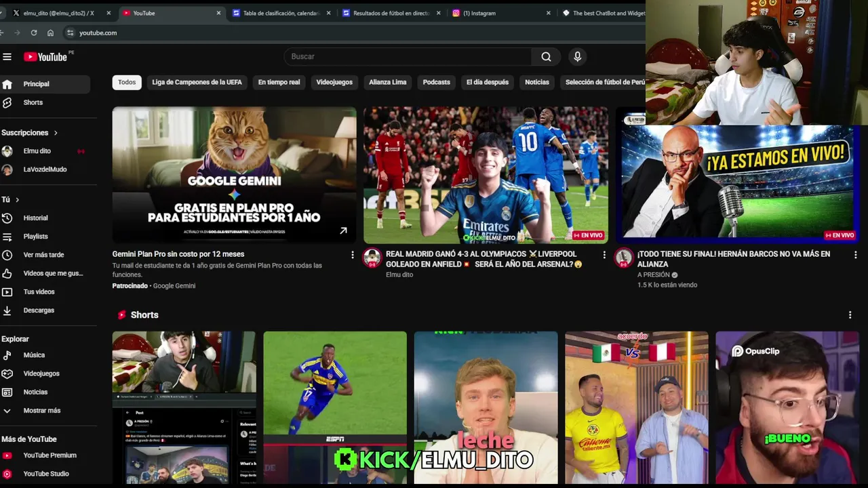Screen dimensions: 868x488
Task: Start voice search with the microphone icon
Action: click(577, 57)
